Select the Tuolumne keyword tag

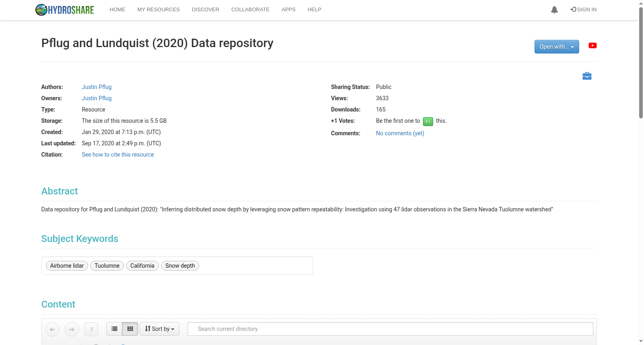point(107,266)
